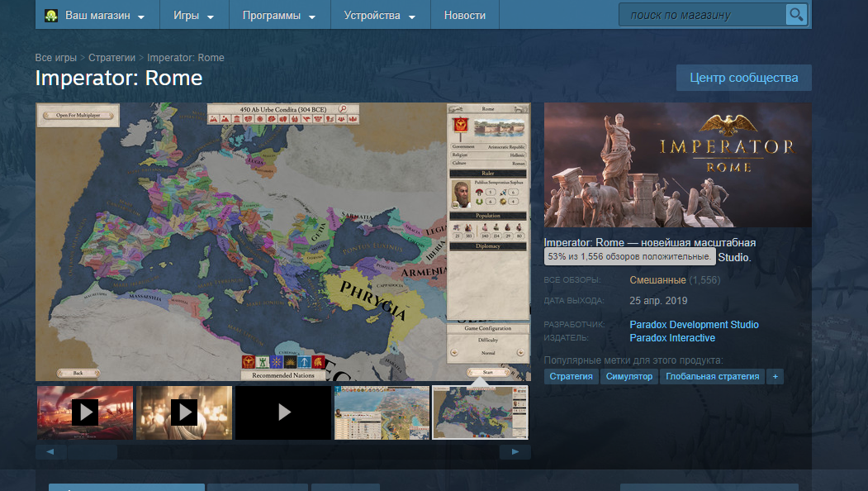Open Центр сообщества
868x491 pixels.
pyautogui.click(x=743, y=78)
